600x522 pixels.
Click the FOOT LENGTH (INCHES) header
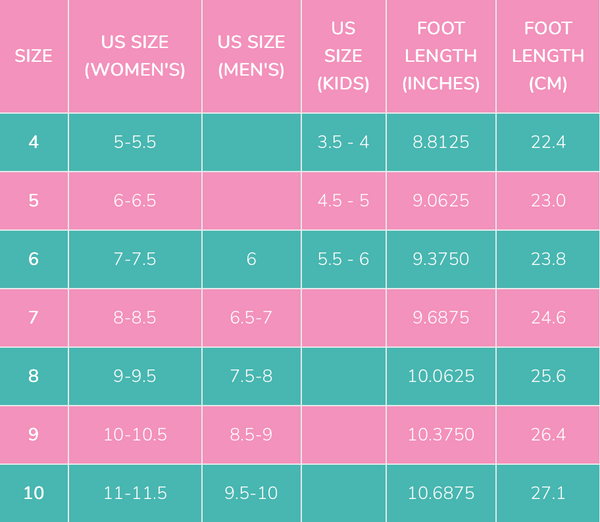click(x=441, y=56)
